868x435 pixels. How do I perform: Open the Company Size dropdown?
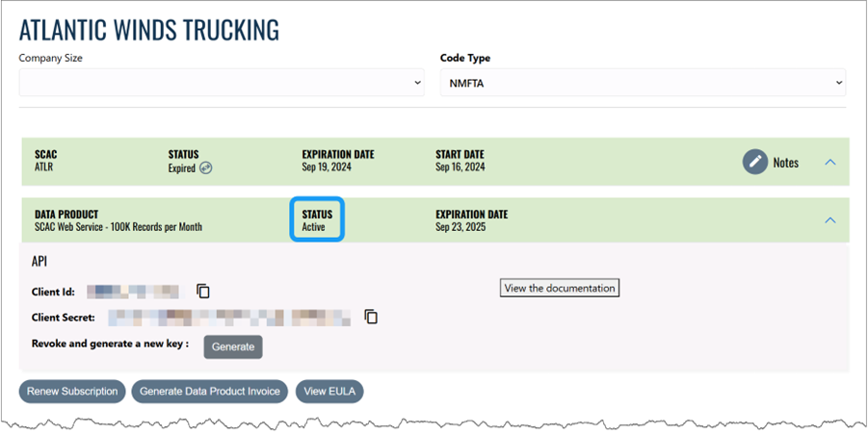point(222,83)
